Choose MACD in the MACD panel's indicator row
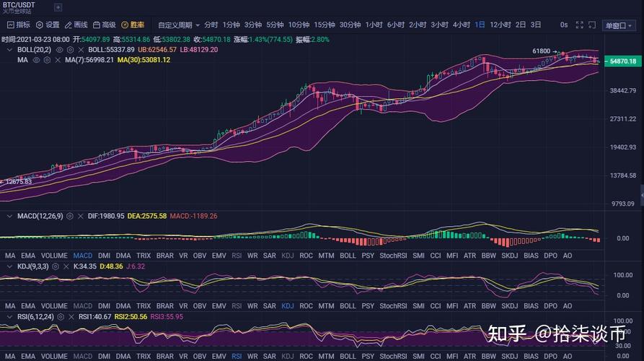Screen dimensions: 644x361 [82, 256]
